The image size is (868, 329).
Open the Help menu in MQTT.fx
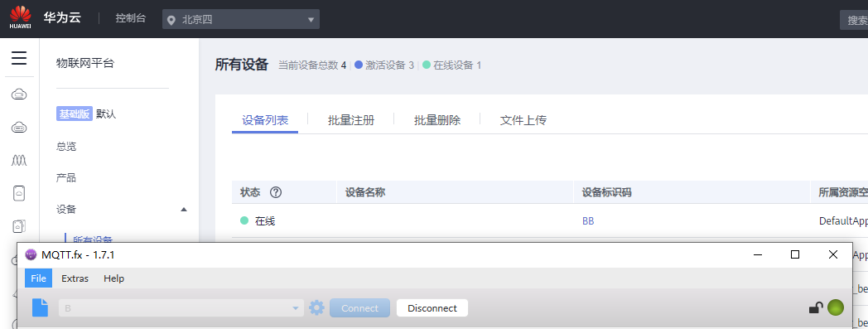[x=113, y=278]
